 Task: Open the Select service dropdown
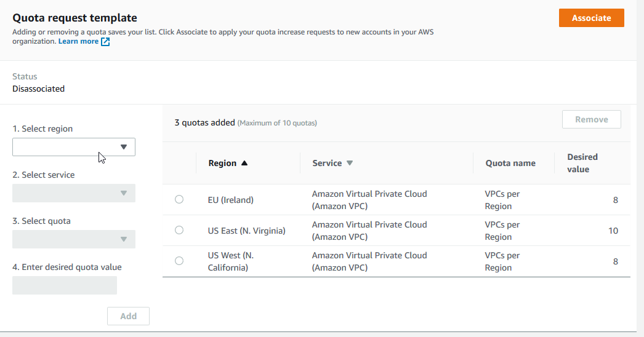point(74,193)
